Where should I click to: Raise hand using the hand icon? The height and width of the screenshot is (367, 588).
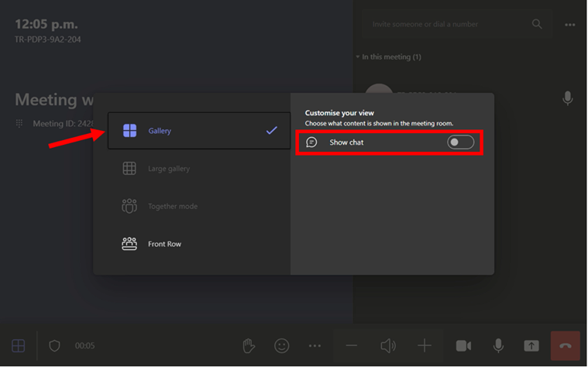[x=249, y=345]
